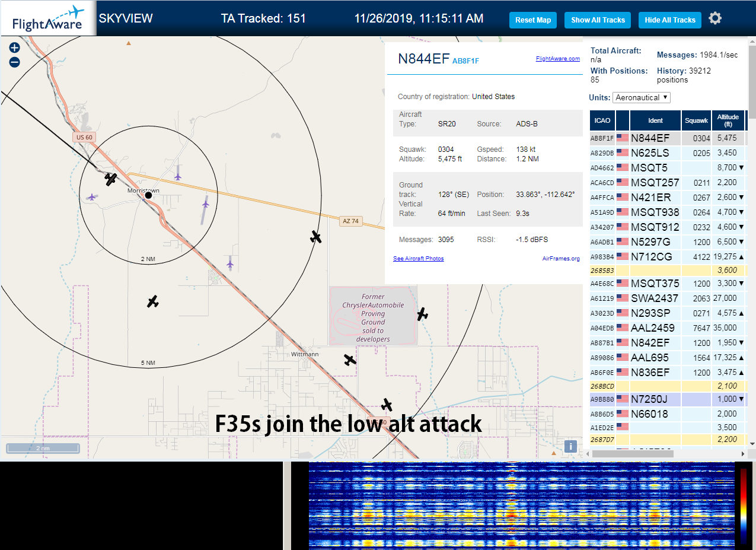Select the aircraft icon above the F35s caption

click(x=387, y=405)
